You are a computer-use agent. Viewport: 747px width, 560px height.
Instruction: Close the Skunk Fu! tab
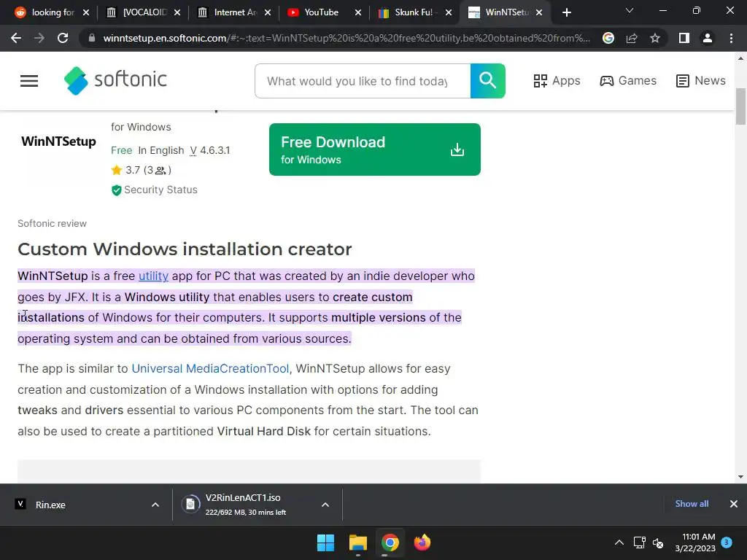pos(449,13)
